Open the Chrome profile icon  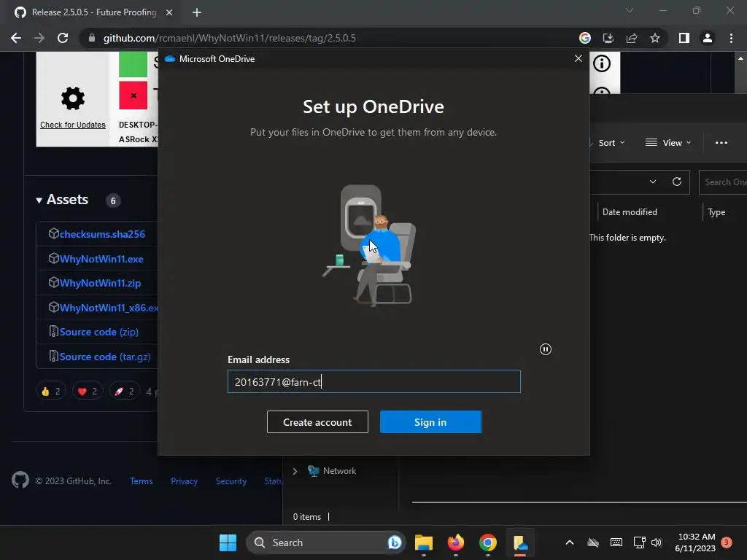(708, 38)
